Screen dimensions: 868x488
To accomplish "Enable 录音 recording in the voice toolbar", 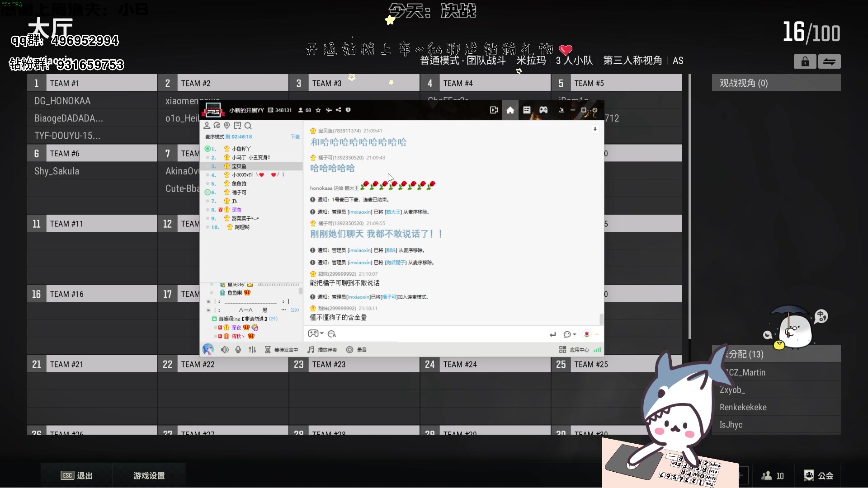I will (x=357, y=349).
